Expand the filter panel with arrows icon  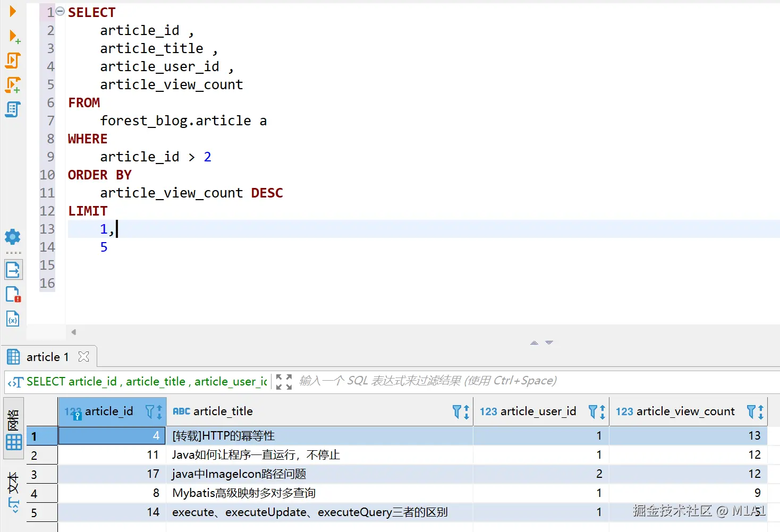click(x=284, y=382)
